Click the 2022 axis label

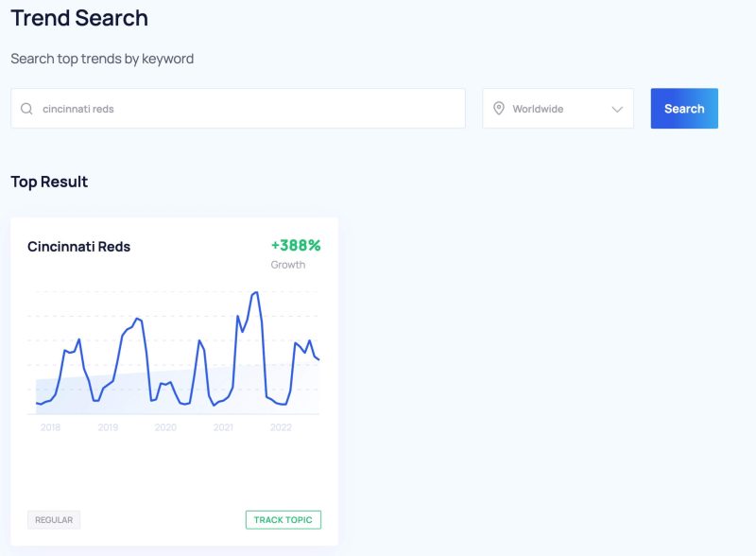[x=283, y=426]
